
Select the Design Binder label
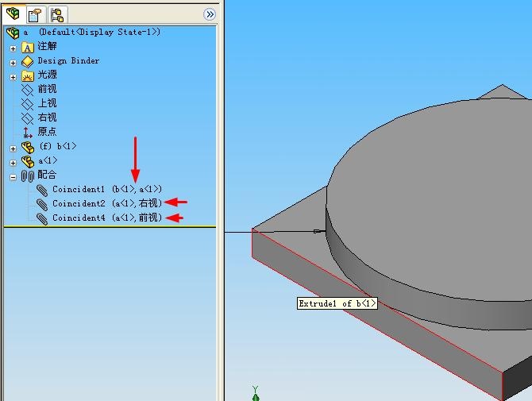pos(68,60)
